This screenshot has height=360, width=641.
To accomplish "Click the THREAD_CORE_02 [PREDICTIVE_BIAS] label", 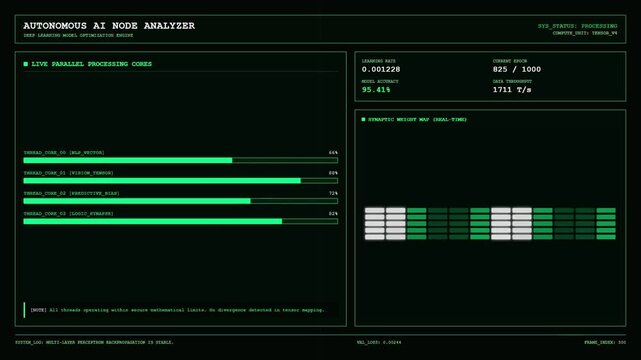I will point(72,193).
